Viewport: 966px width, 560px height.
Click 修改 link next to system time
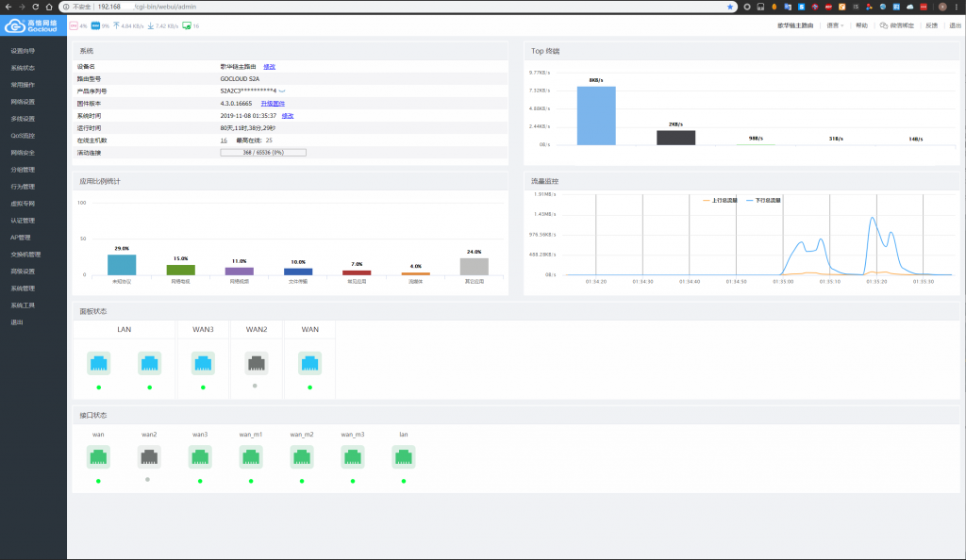pos(288,116)
